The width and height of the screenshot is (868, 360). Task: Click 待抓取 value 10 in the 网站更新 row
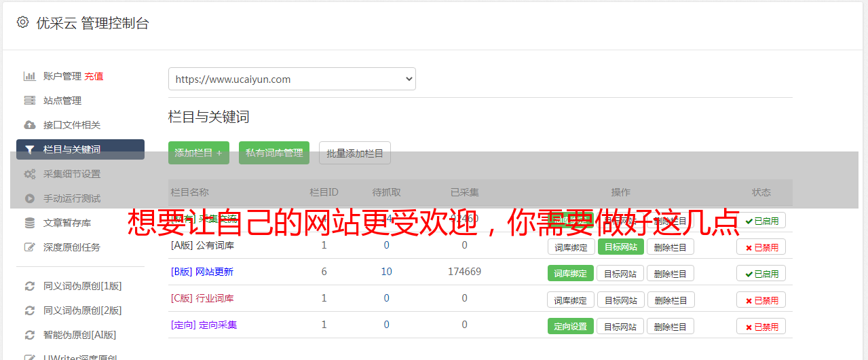(386, 272)
